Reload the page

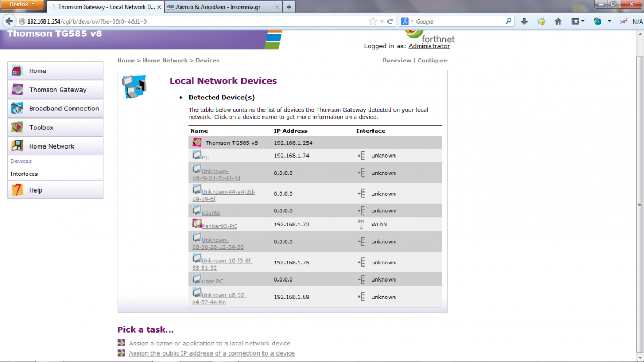(x=390, y=21)
